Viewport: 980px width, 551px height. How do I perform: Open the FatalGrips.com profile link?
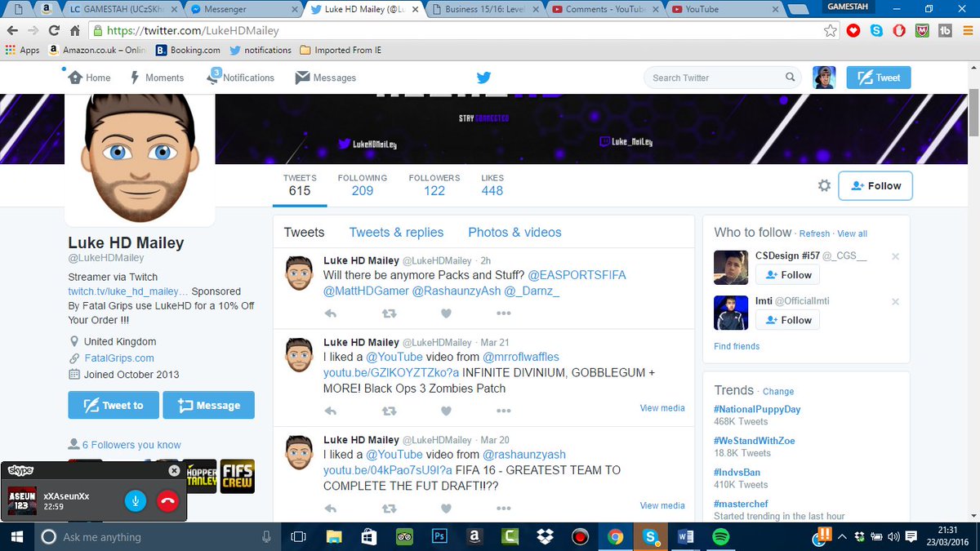(x=119, y=358)
